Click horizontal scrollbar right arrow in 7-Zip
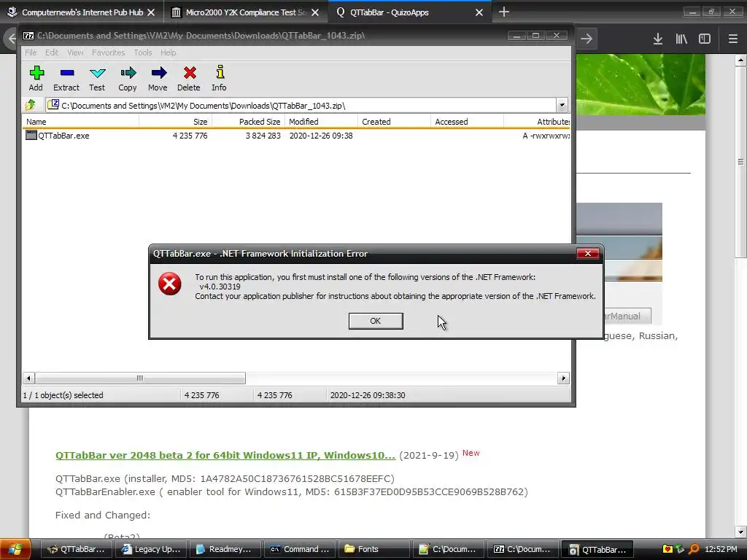Viewport: 747px width, 560px height. click(563, 378)
